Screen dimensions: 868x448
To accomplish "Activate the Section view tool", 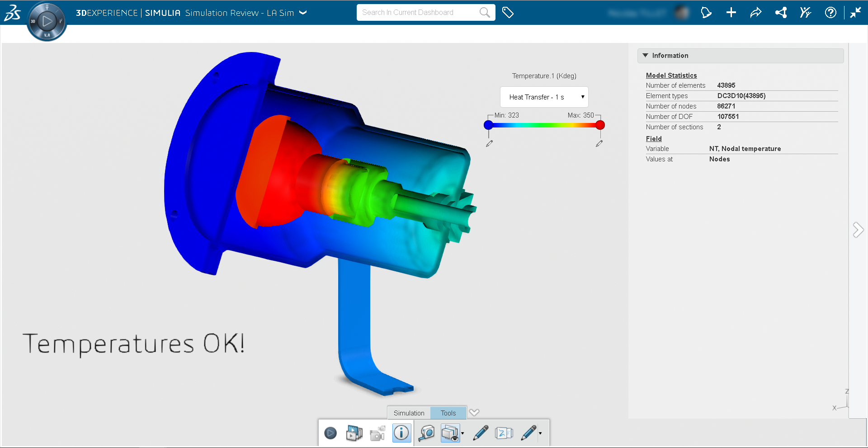I will point(450,433).
